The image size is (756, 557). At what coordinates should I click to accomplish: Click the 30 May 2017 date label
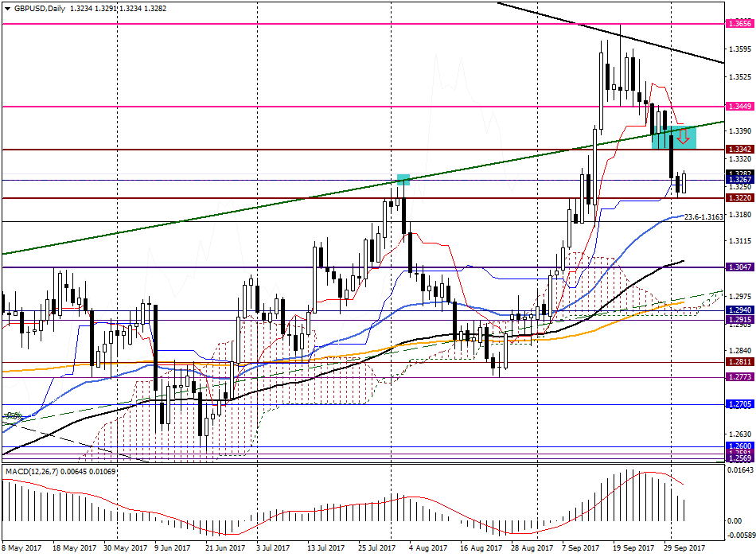click(126, 548)
